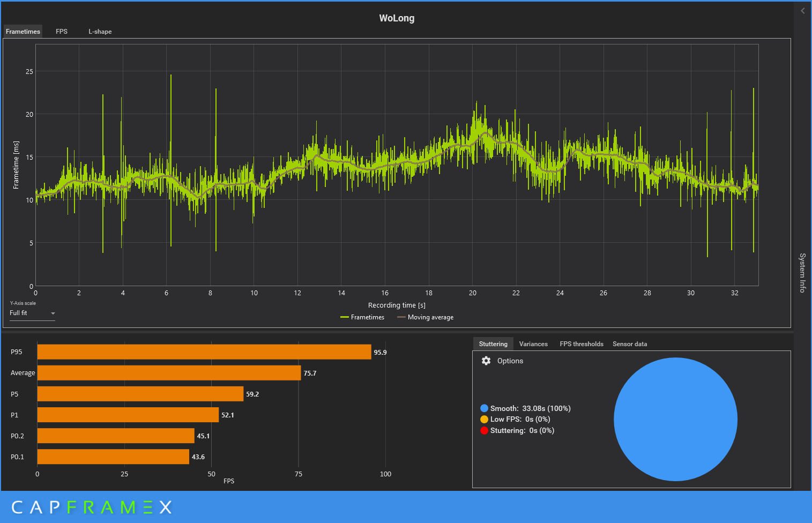This screenshot has height=523, width=812.
Task: Select the Stuttering tab
Action: coord(493,344)
